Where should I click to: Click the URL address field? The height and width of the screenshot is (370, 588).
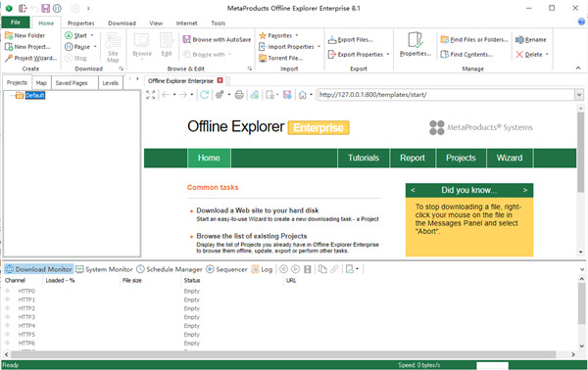(x=446, y=95)
